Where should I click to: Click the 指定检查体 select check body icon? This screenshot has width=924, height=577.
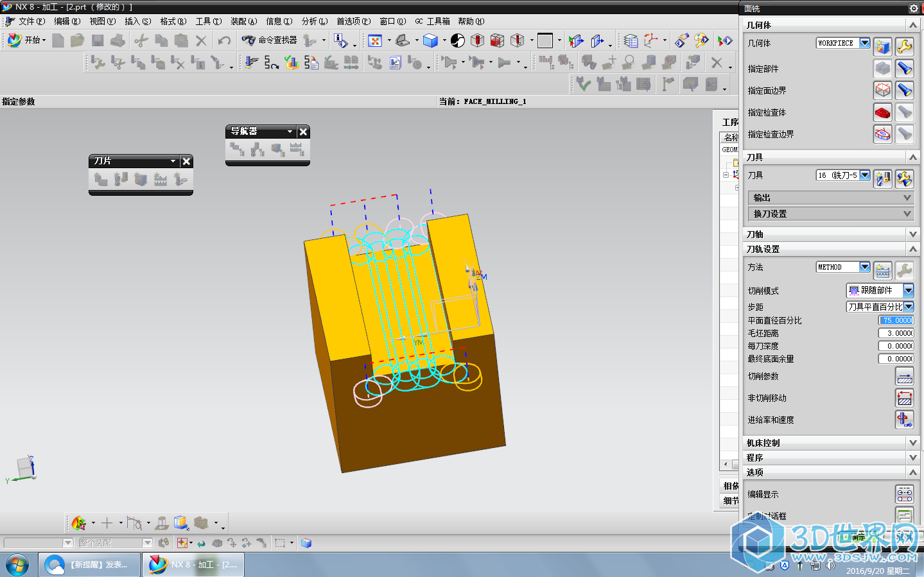point(883,112)
